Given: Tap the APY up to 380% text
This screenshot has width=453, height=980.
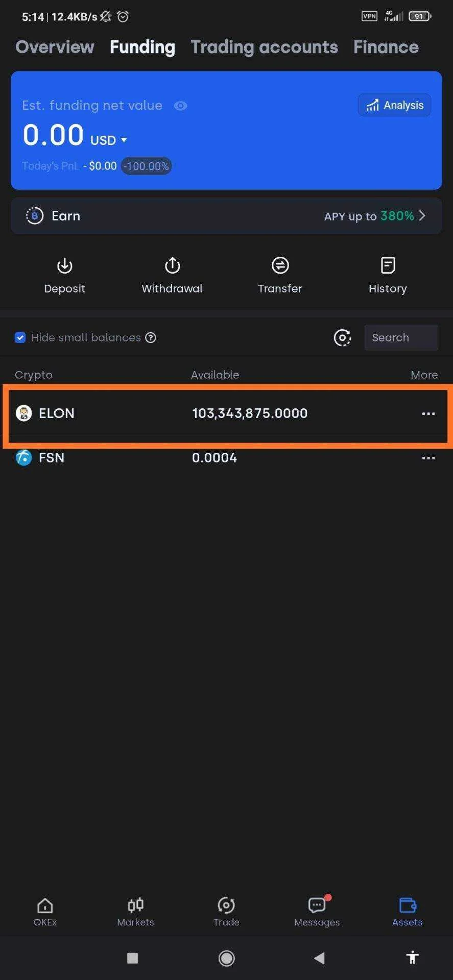Looking at the screenshot, I should [x=369, y=216].
